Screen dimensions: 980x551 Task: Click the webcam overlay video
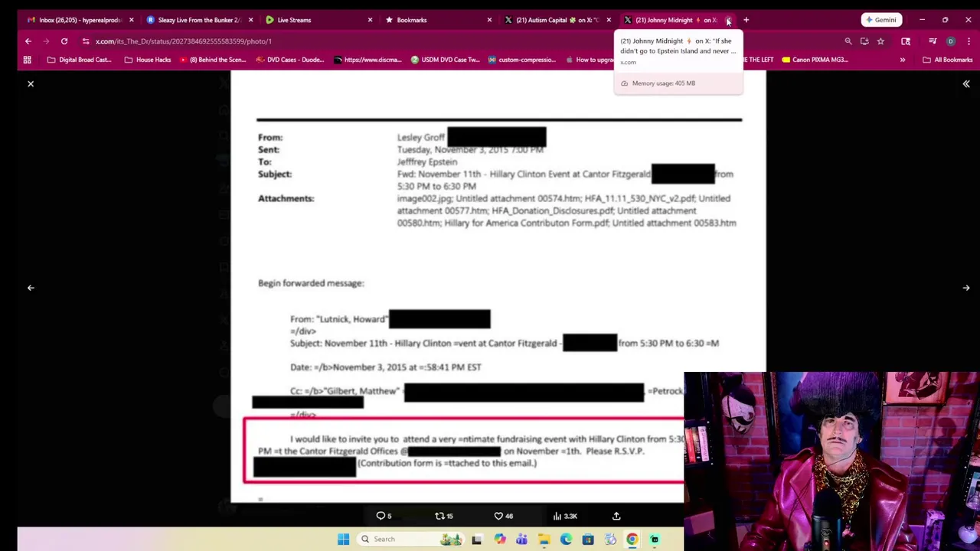[831, 461]
